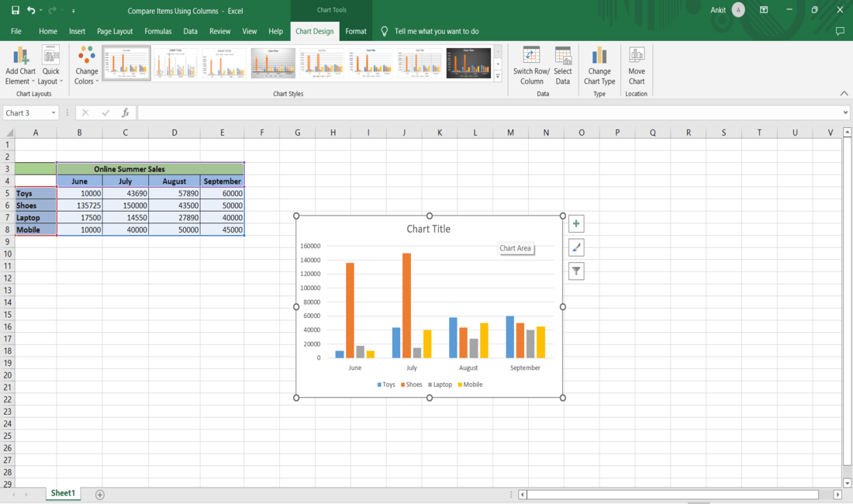Open Chart Filters beside the chart
Screen dimensions: 853x504
tap(576, 271)
